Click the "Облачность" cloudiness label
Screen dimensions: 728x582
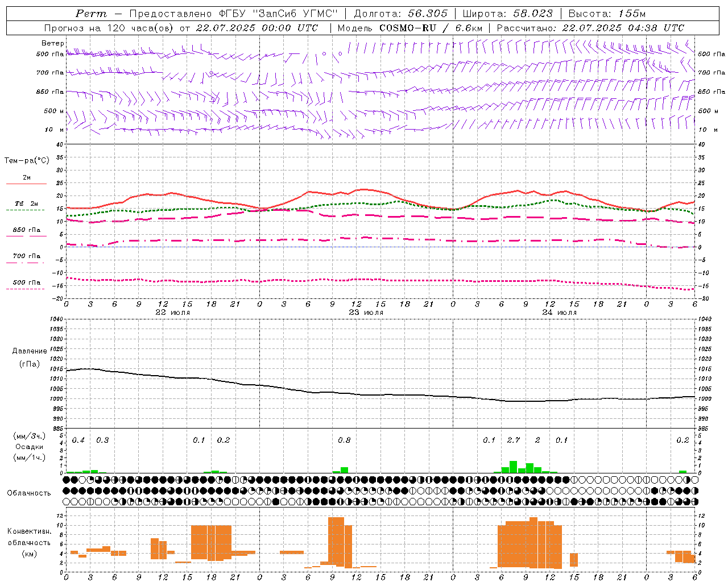(29, 493)
